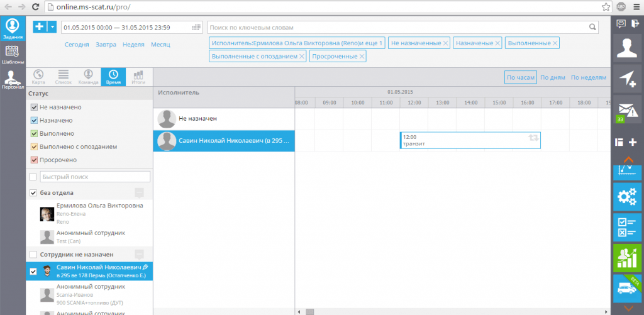Toggle Сотрудник не назначен group checkbox
The image size is (644, 315).
33,254
